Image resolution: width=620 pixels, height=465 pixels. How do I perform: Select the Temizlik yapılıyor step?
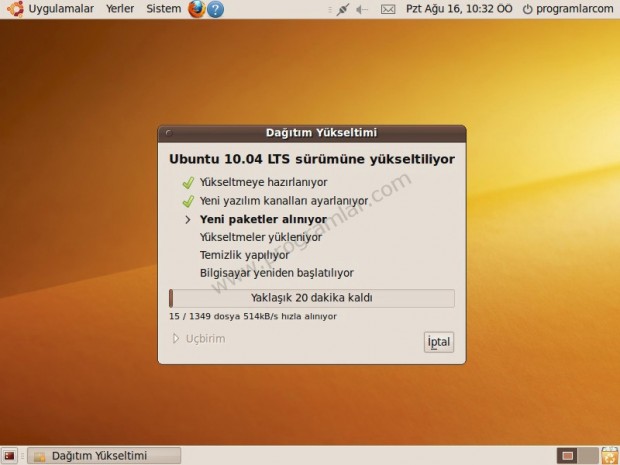pos(244,255)
